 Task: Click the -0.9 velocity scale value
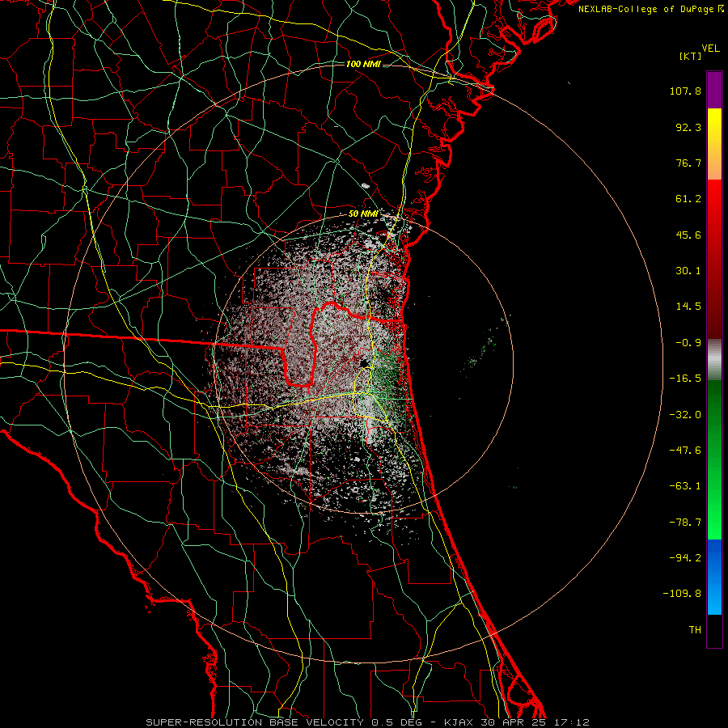688,343
